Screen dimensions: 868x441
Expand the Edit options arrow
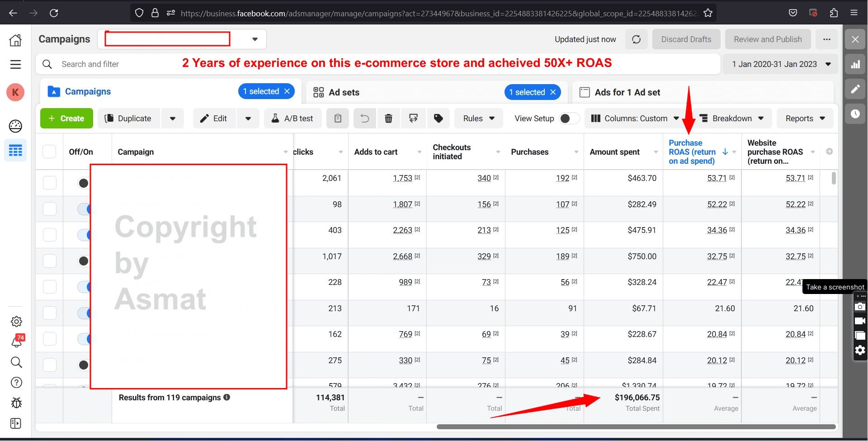pos(248,119)
